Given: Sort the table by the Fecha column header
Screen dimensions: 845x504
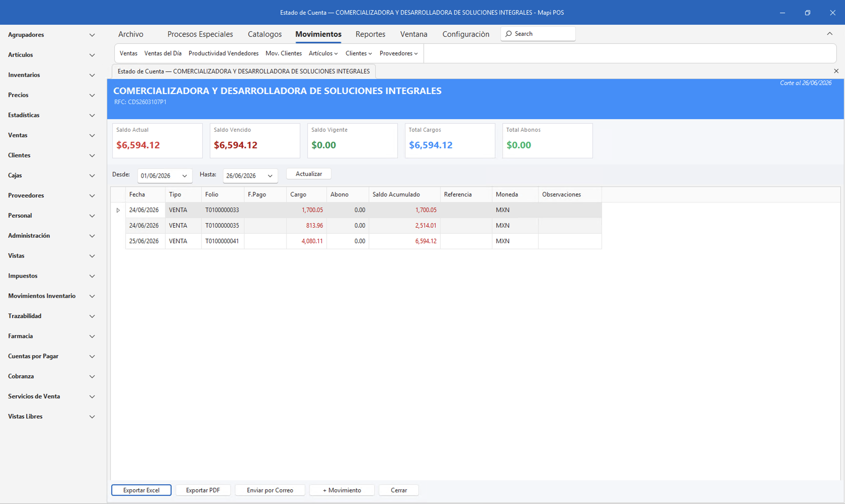Looking at the screenshot, I should tap(145, 195).
